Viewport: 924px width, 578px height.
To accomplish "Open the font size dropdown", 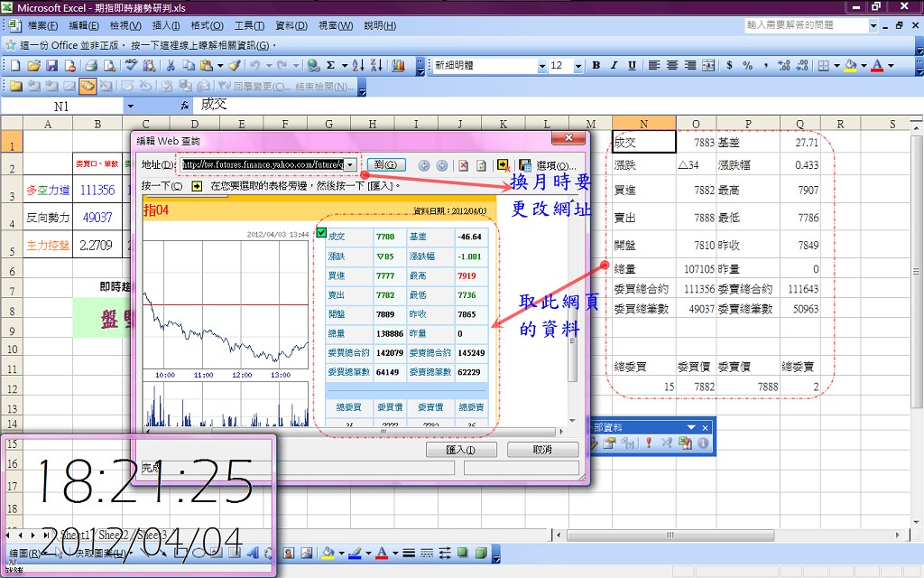I will [578, 66].
